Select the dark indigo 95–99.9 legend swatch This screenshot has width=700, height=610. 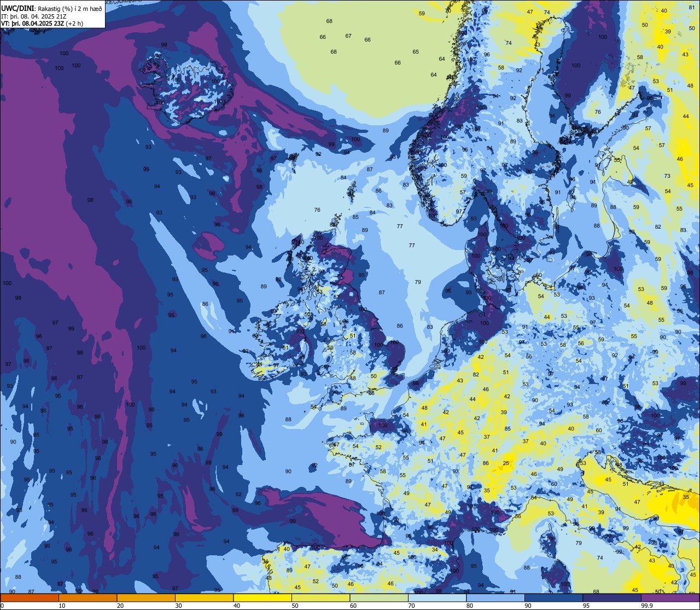click(x=612, y=597)
